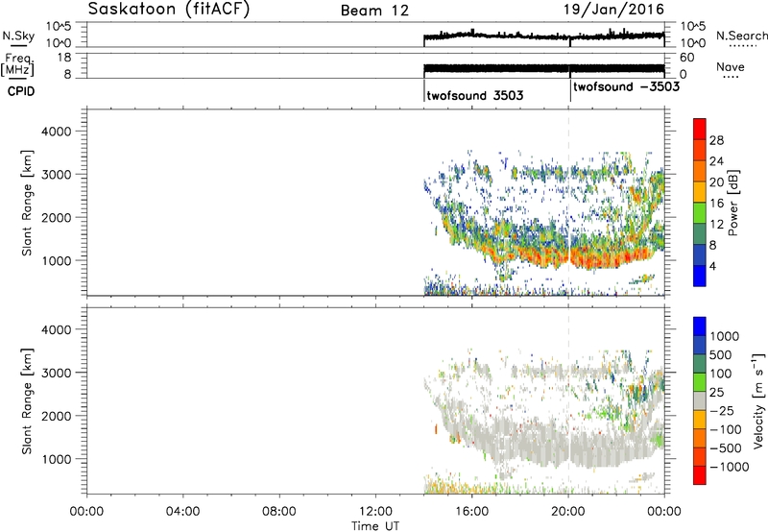
Task: Click the '4000' tick on the power panel axis
Action: (56, 132)
